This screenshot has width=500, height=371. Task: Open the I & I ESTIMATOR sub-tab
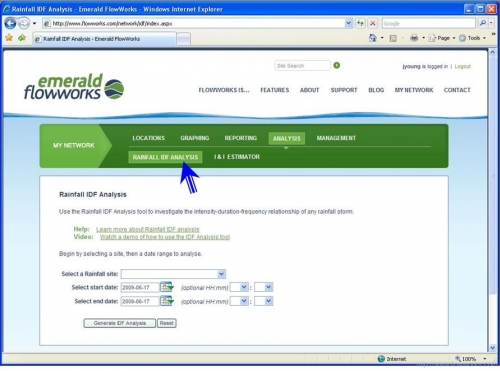point(237,157)
